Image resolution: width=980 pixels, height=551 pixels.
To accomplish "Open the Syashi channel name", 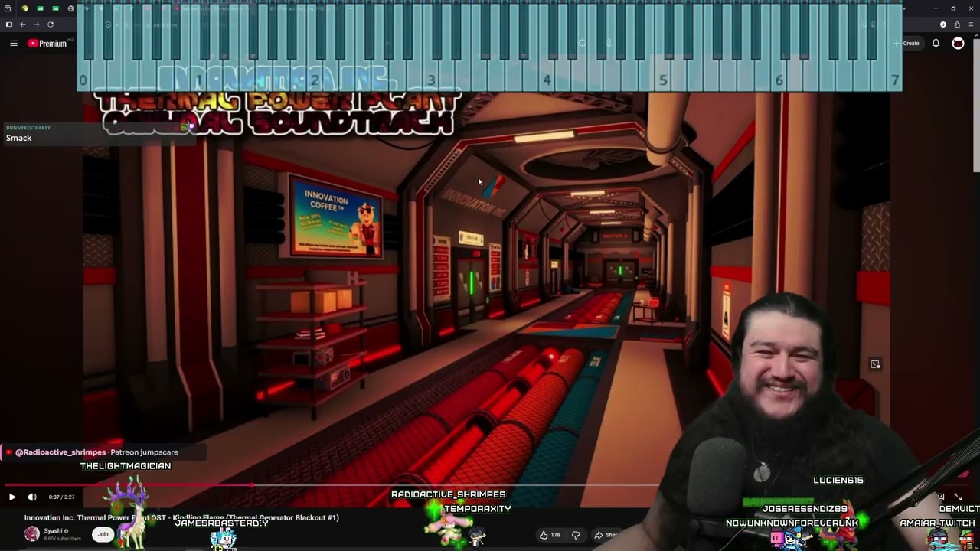I will coord(53,531).
